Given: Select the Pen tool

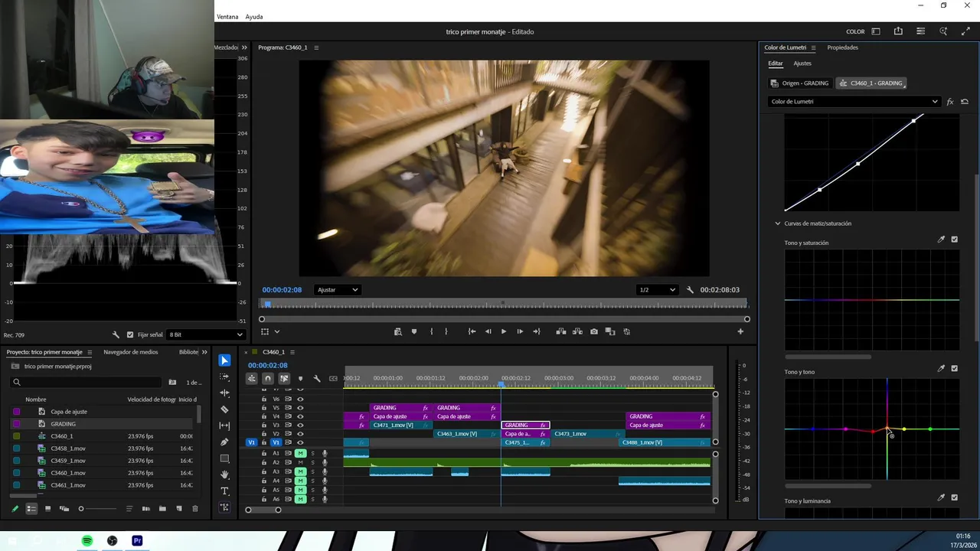Looking at the screenshot, I should (224, 442).
